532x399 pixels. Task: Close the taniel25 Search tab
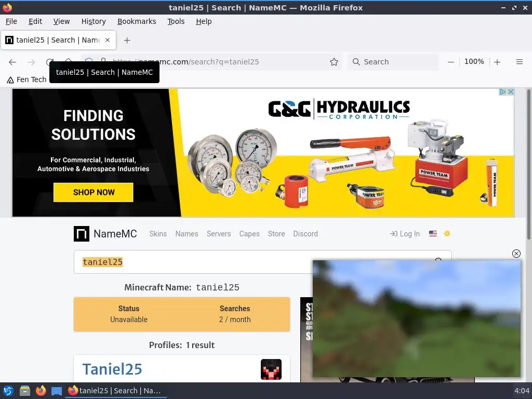click(108, 40)
